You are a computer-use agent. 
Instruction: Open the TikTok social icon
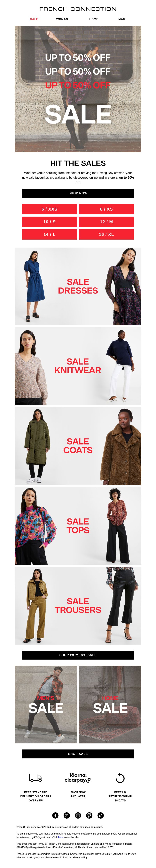[101, 815]
